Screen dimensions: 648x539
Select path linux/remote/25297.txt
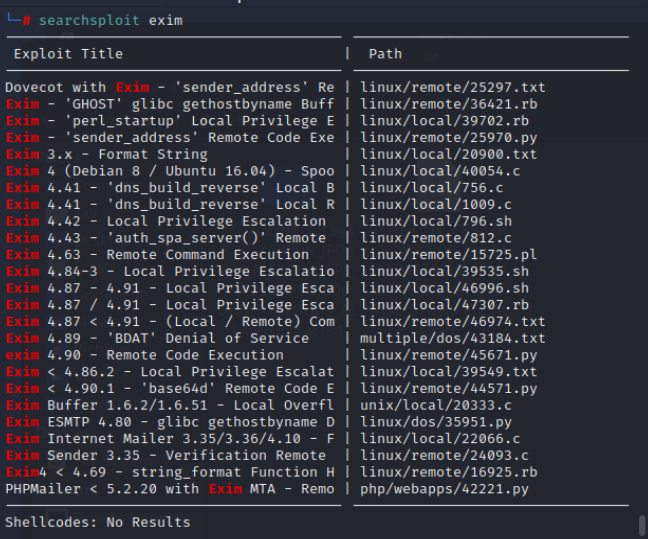tap(453, 88)
